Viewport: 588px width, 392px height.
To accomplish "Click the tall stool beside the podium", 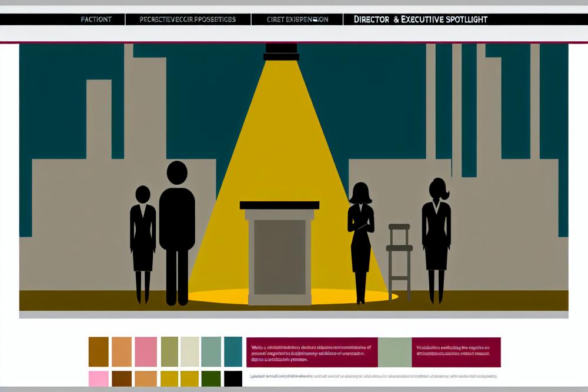I will tap(399, 259).
